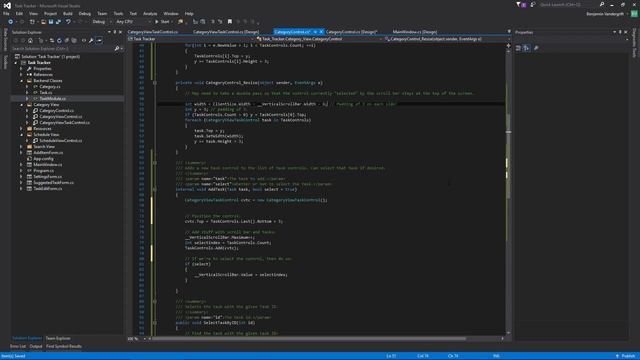
Task: Click the Find in Files toolbar icon
Action: click(180, 22)
